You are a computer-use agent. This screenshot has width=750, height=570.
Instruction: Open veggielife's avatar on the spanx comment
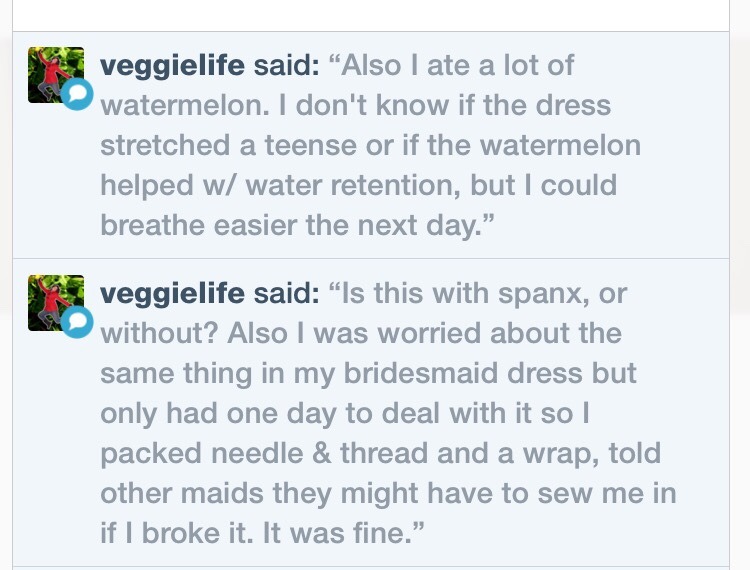point(52,299)
